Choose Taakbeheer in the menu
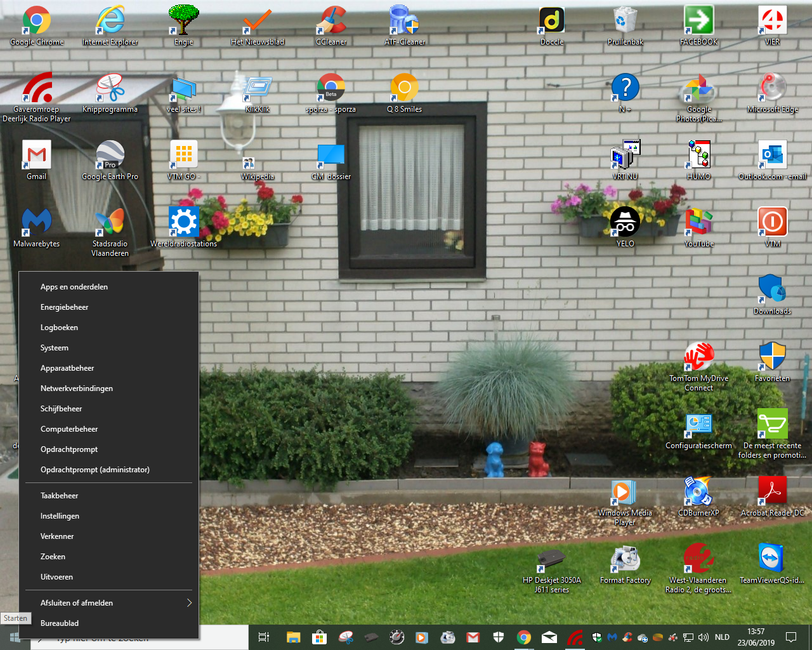The height and width of the screenshot is (650, 812). pos(60,496)
